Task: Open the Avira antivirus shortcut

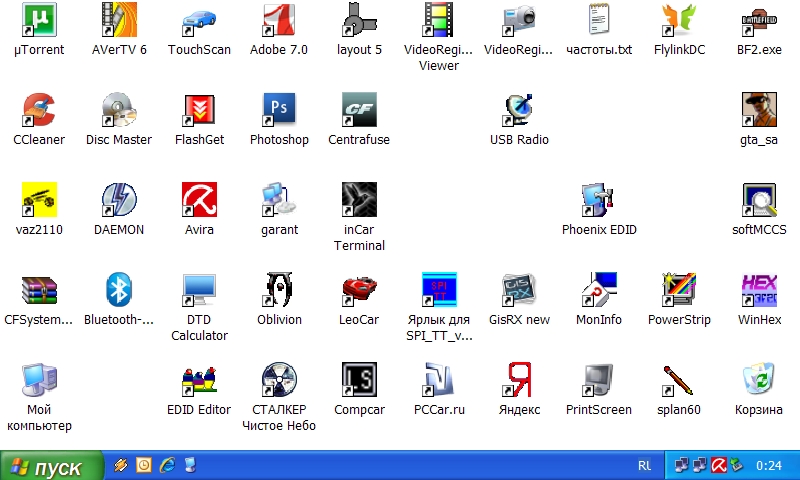Action: point(199,199)
